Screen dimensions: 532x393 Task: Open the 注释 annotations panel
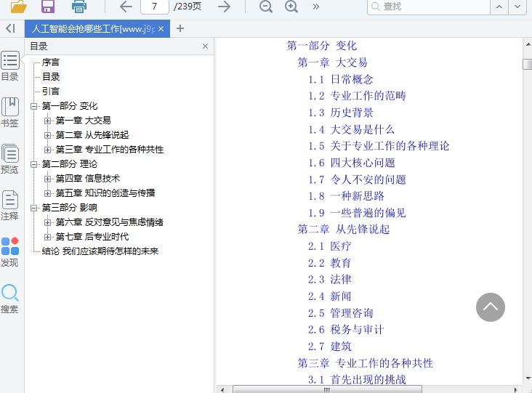tap(10, 206)
